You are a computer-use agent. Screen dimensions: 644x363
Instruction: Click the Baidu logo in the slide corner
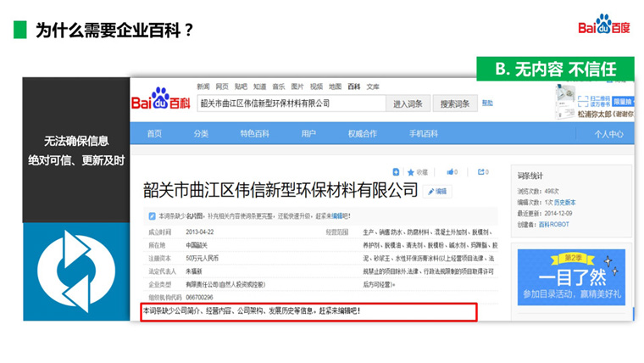[x=604, y=24]
